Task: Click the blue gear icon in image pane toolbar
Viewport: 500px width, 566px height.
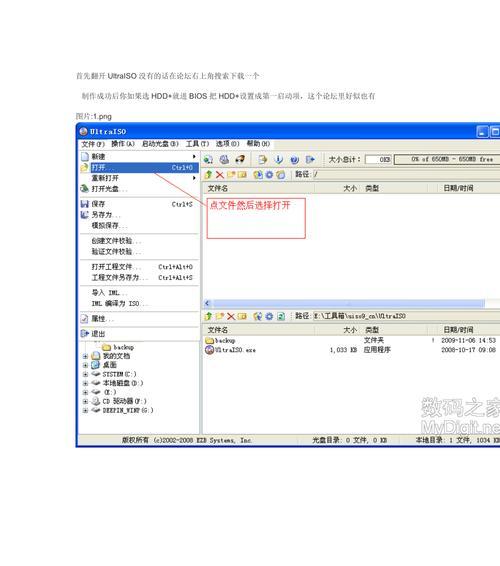Action: [269, 175]
